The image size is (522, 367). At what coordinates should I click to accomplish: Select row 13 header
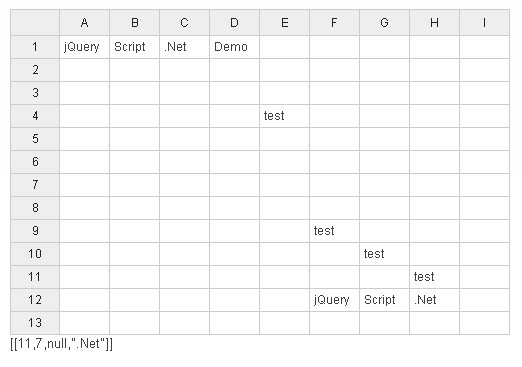35,323
